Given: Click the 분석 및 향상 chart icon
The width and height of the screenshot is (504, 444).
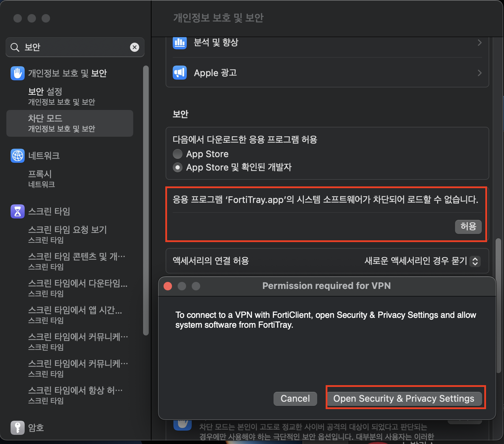Looking at the screenshot, I should [180, 43].
